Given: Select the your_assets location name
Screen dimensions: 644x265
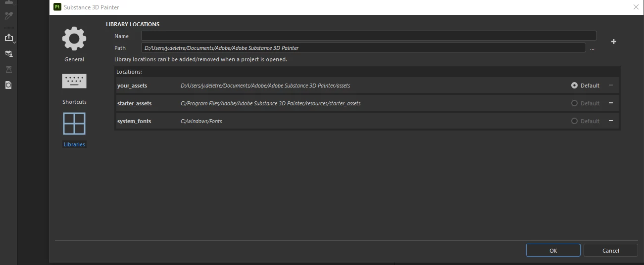Looking at the screenshot, I should coord(132,86).
